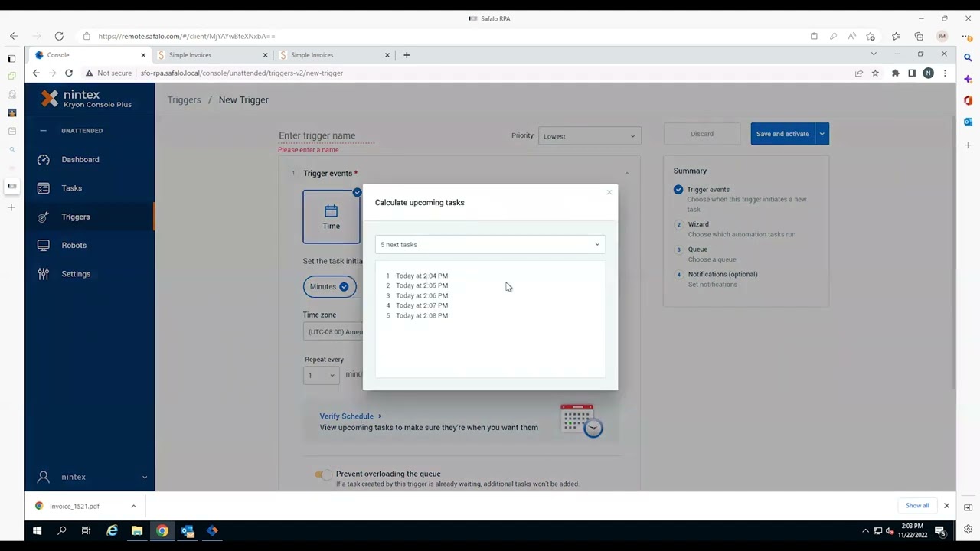Open Invoice_1521.pdf download options chevron
Screen dimensions: 980x551
(x=133, y=506)
